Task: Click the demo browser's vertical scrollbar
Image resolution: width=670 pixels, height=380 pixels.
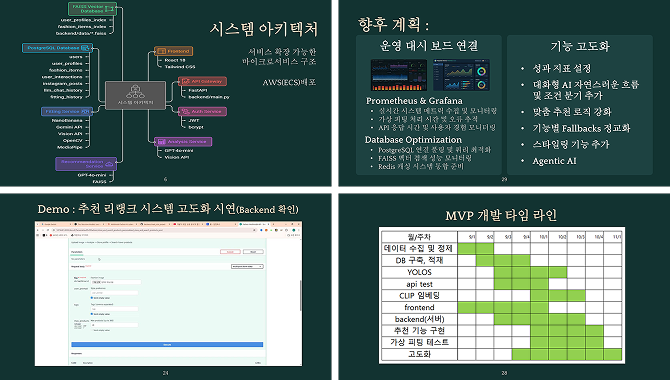Action: click(x=301, y=296)
